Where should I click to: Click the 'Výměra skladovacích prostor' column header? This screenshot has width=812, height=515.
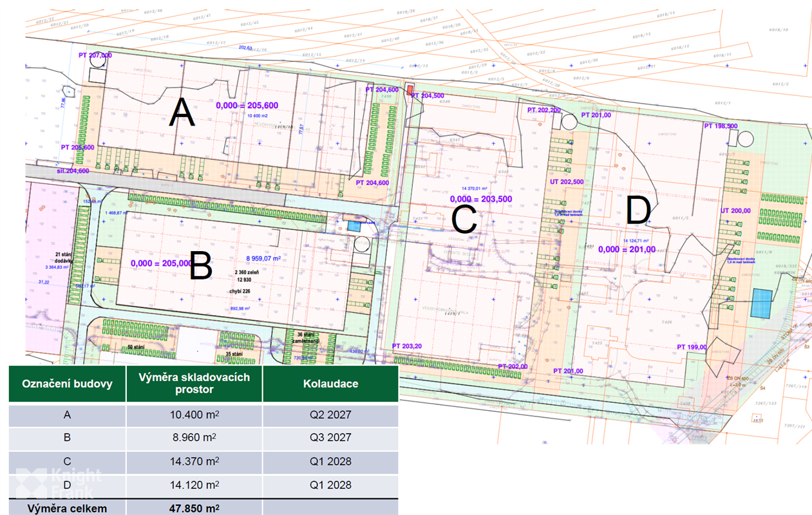[194, 384]
